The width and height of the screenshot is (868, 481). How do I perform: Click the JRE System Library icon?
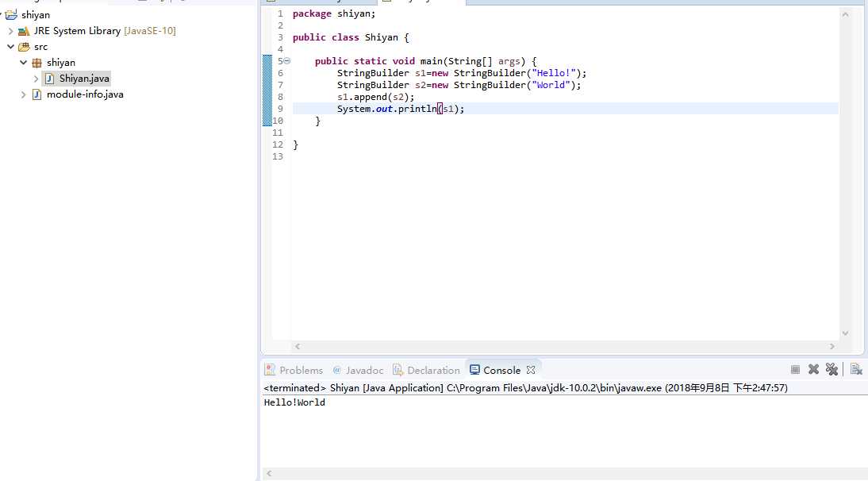24,31
